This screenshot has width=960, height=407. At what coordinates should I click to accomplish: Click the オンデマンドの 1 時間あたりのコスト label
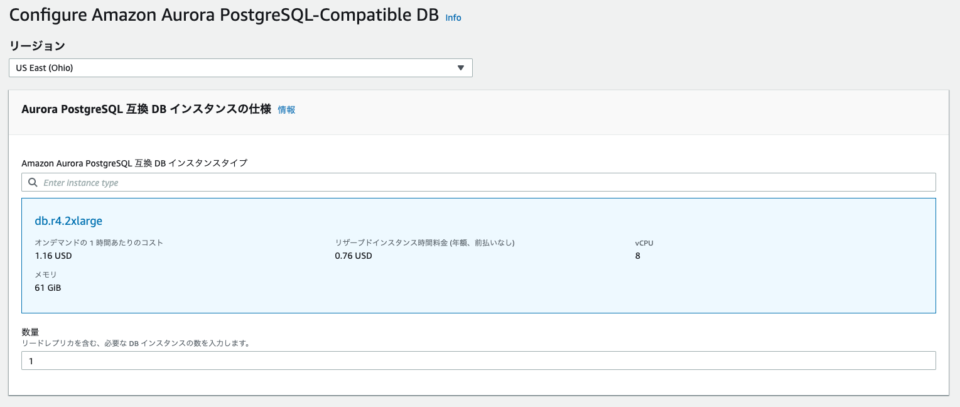(99, 243)
